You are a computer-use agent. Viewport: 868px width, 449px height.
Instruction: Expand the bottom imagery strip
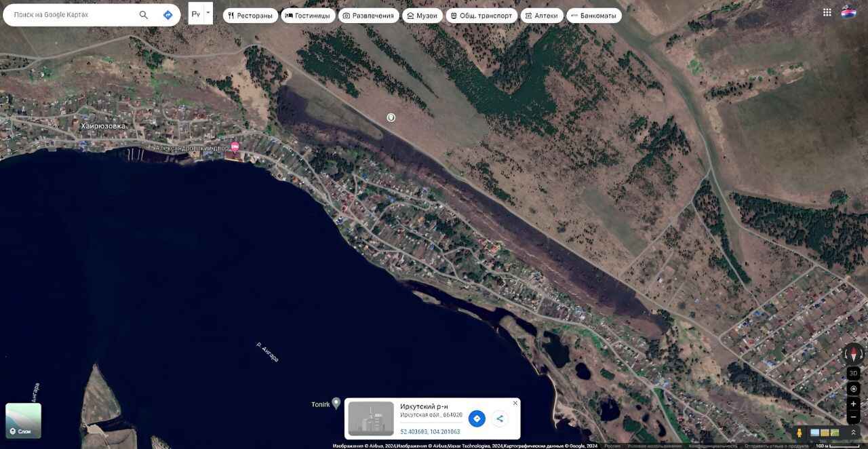point(854,433)
